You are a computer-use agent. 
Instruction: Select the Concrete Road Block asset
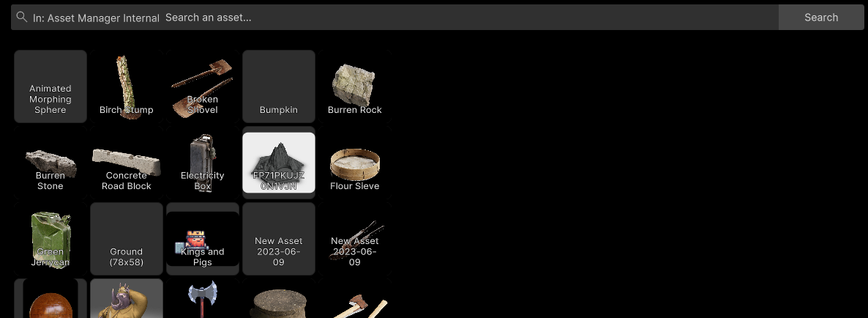(x=126, y=163)
